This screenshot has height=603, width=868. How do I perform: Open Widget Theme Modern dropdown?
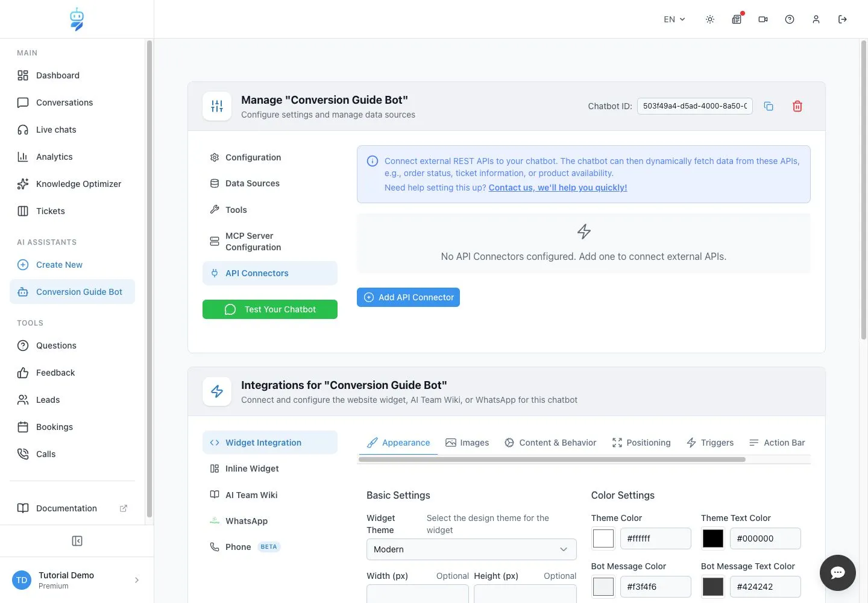tap(471, 549)
